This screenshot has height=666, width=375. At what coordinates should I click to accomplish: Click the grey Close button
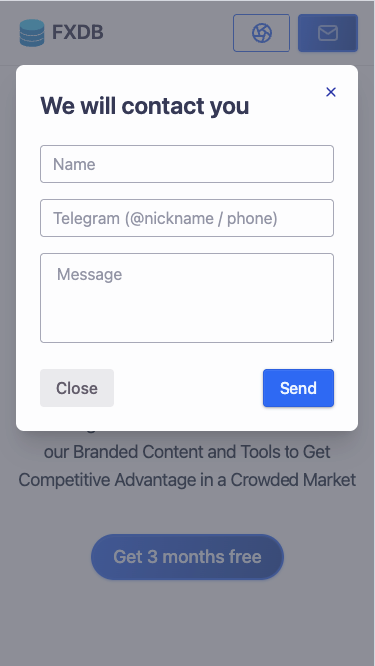[77, 388]
